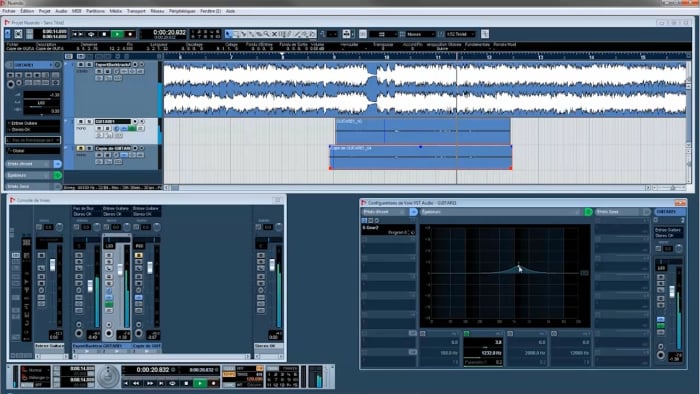Select the Copie de GUITAR01 audio event

click(421, 158)
